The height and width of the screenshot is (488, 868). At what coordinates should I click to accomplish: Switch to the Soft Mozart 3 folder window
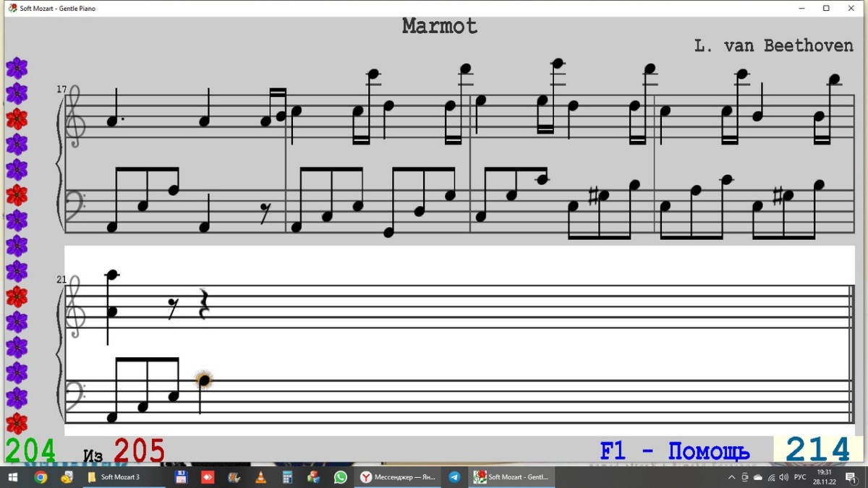125,477
